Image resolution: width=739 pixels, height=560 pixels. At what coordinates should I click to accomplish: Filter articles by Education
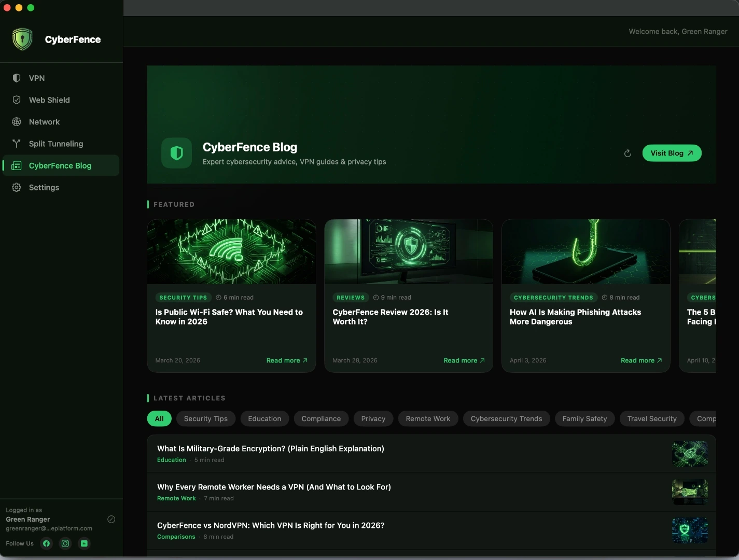pyautogui.click(x=264, y=418)
